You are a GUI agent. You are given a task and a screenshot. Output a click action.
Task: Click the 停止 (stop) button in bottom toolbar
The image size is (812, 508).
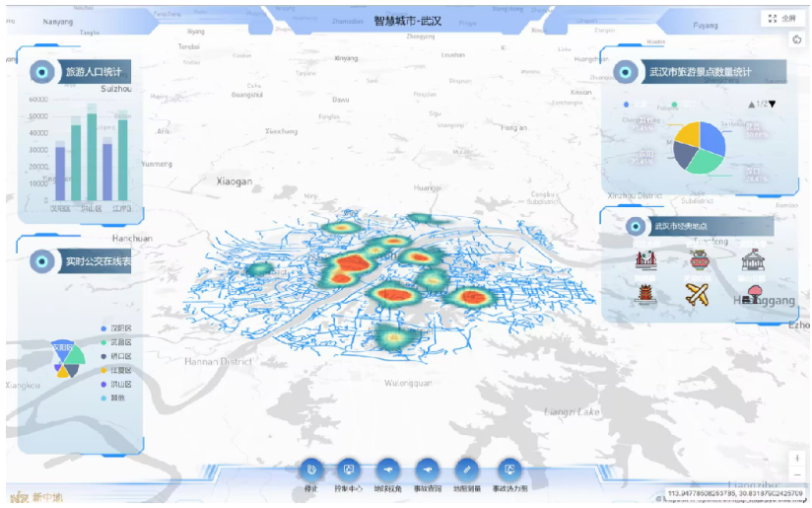click(311, 471)
